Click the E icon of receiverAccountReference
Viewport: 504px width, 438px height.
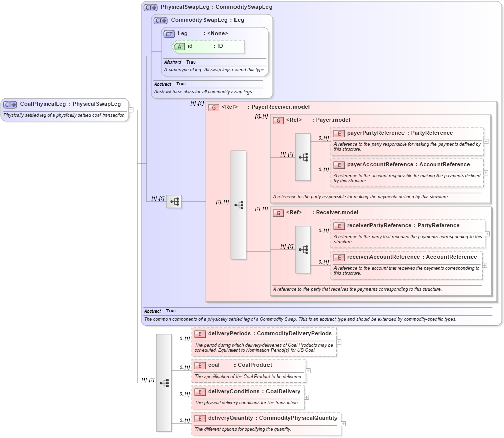pyautogui.click(x=339, y=258)
